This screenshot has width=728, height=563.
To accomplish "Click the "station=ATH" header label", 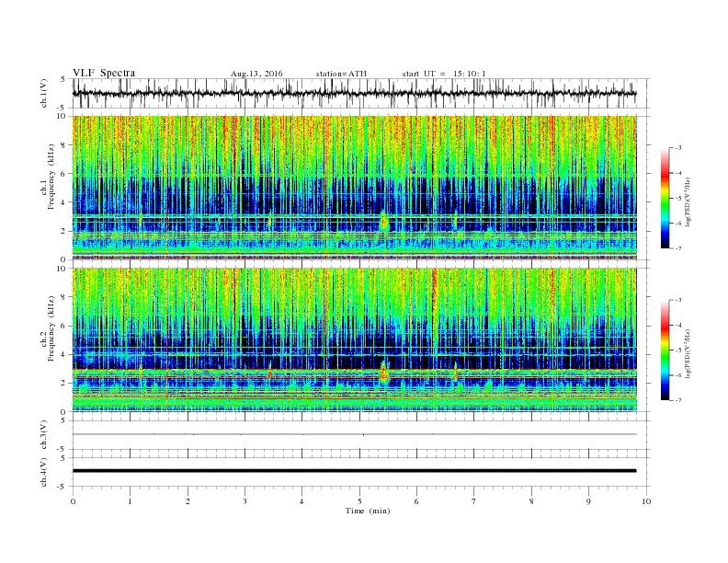I will point(341,74).
